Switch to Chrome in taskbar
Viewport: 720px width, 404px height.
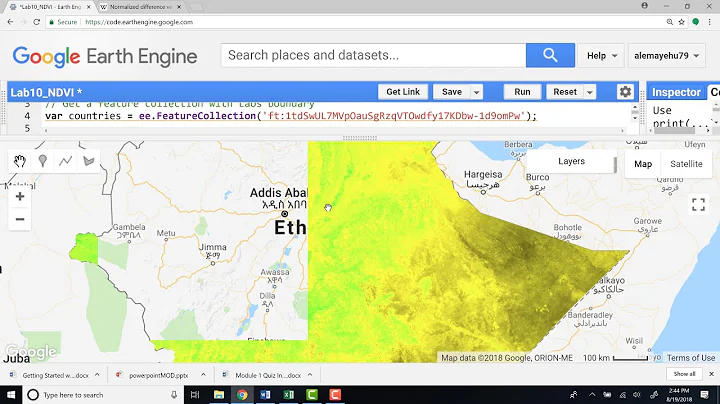pos(242,395)
